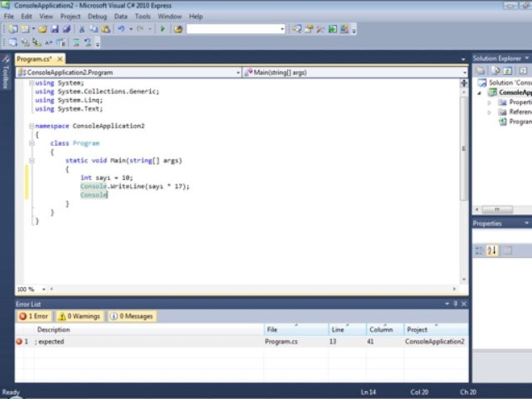This screenshot has width=532, height=399.
Task: Expand the References node in Solution Explorer
Action: pos(489,112)
